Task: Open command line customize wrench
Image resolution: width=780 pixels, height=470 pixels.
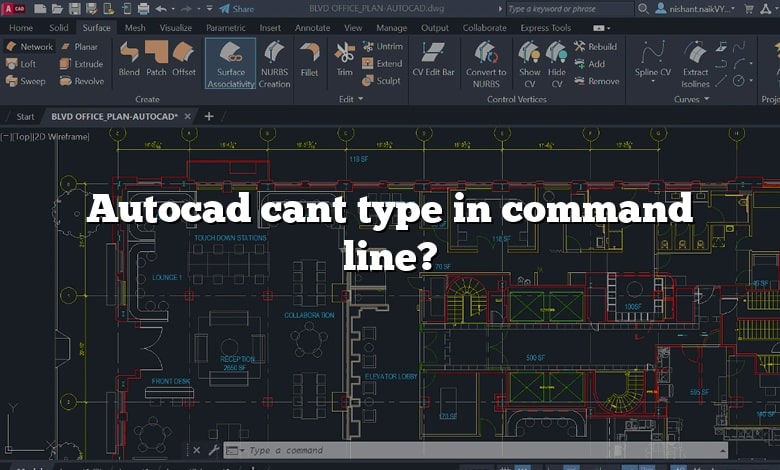Action: (213, 451)
